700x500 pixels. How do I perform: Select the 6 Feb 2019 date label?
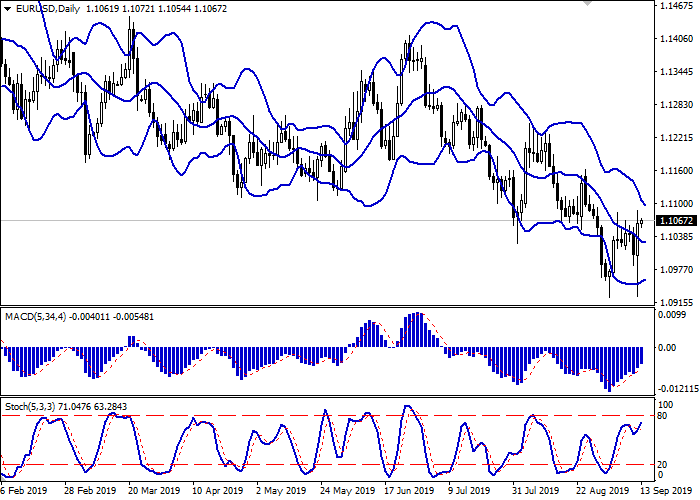24,491
